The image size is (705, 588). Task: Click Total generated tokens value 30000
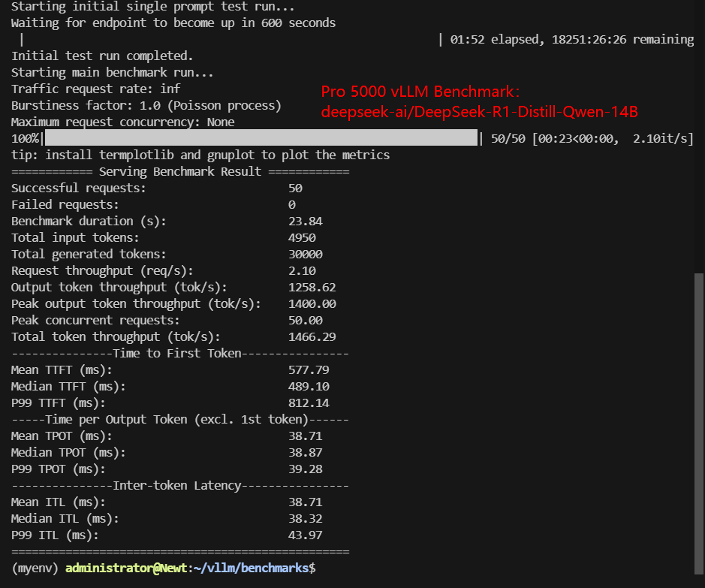(x=306, y=254)
